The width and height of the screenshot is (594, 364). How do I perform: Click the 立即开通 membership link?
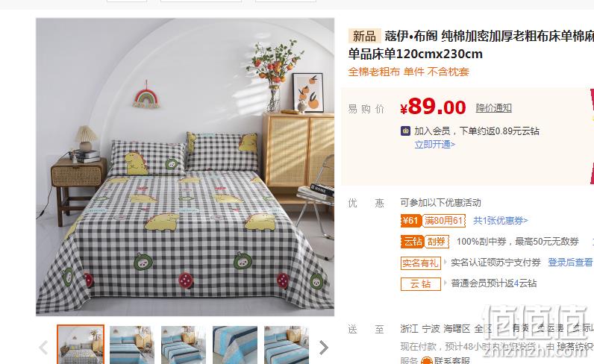pos(434,144)
